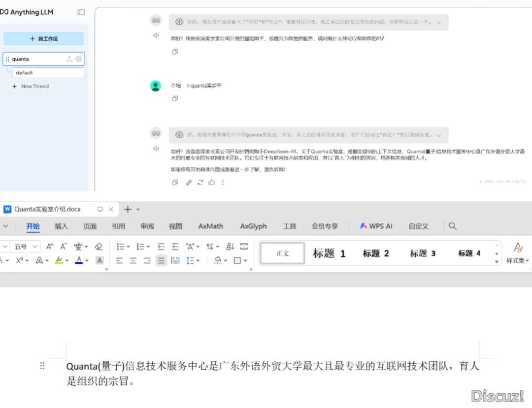The image size is (532, 408).
Task: Apply superscript X² formatting
Action: pos(19,260)
